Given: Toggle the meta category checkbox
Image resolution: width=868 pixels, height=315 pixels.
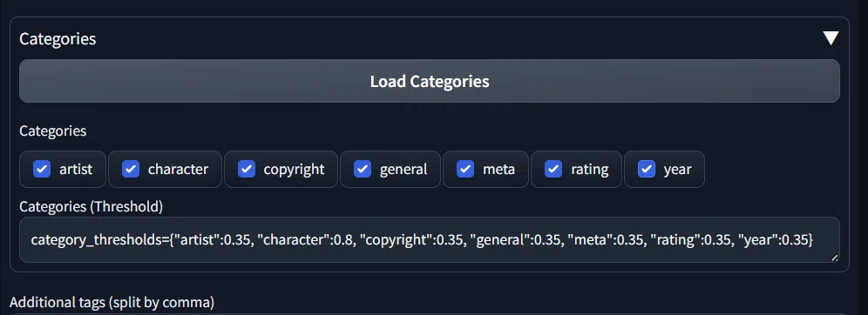Looking at the screenshot, I should coord(465,169).
